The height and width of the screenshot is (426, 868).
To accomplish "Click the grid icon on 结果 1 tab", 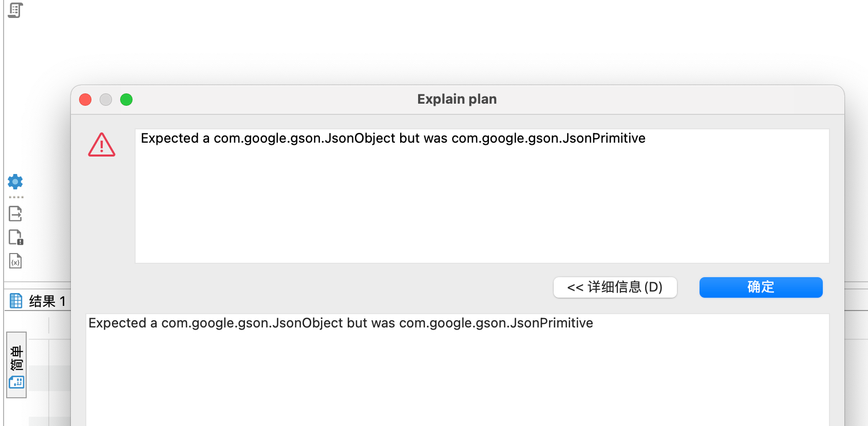I will [16, 300].
